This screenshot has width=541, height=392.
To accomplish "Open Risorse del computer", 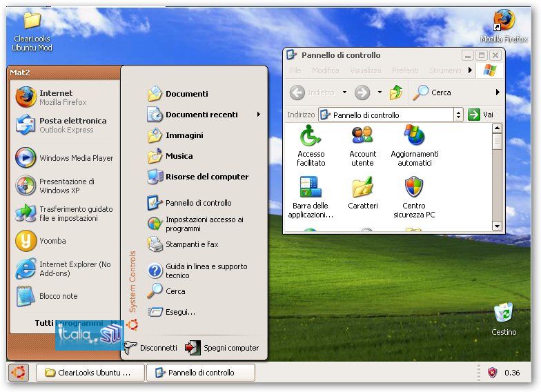I will coord(204,177).
